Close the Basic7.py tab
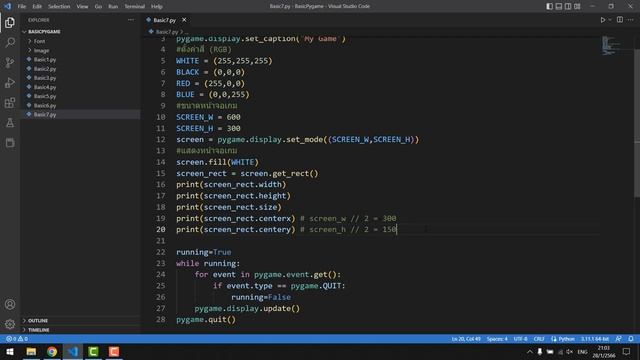 pos(184,20)
